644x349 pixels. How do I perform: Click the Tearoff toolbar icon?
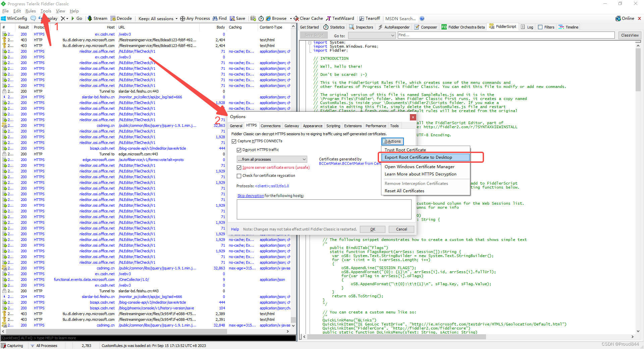point(370,18)
